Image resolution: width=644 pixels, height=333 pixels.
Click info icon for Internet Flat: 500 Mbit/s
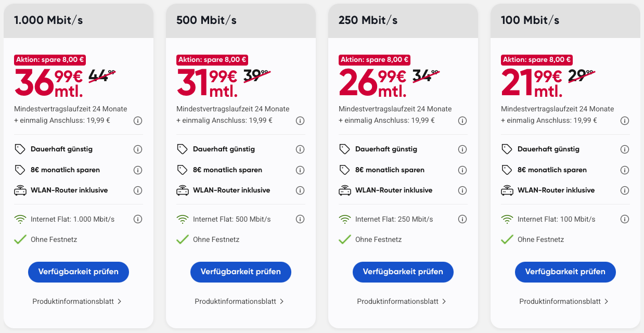coord(300,219)
